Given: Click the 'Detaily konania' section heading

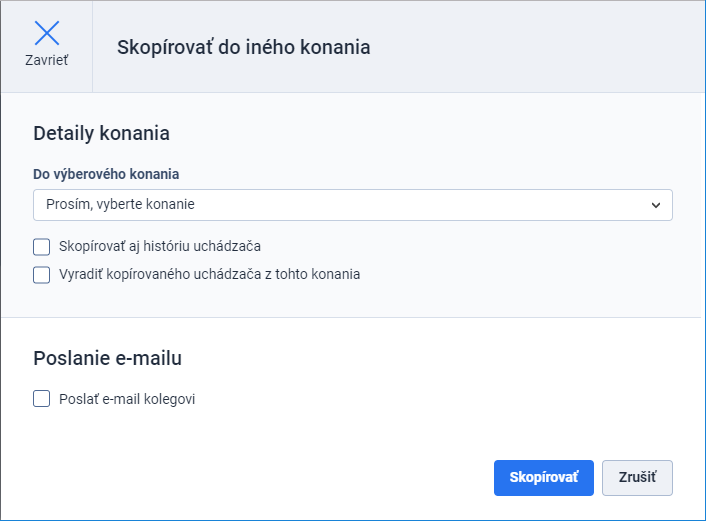Looking at the screenshot, I should tap(101, 133).
